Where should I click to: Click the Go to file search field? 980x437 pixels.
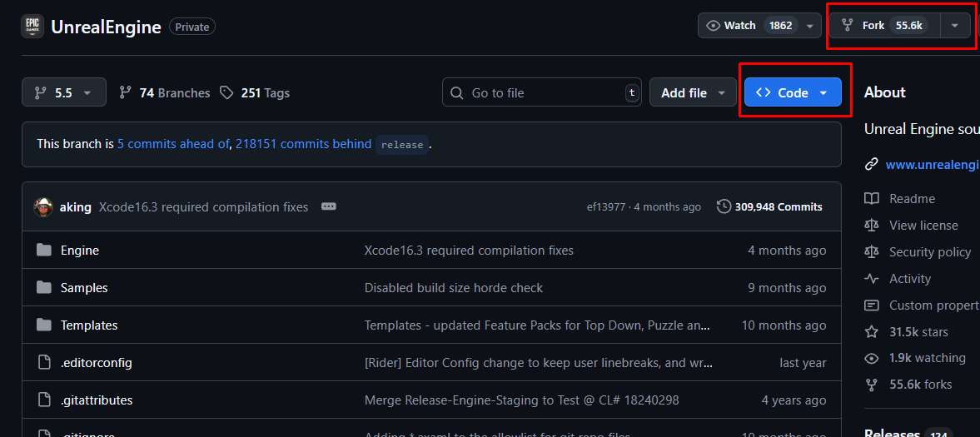[x=542, y=92]
